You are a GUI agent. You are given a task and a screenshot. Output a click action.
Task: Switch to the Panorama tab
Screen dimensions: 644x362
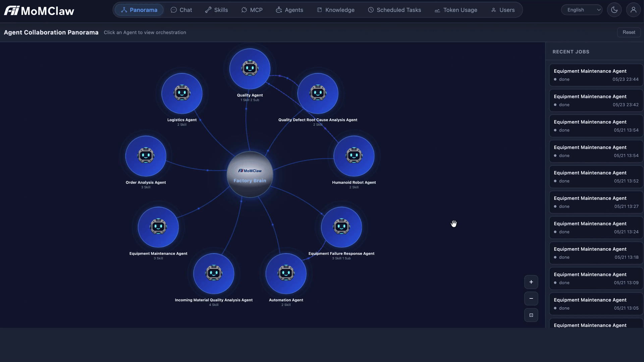click(x=139, y=10)
